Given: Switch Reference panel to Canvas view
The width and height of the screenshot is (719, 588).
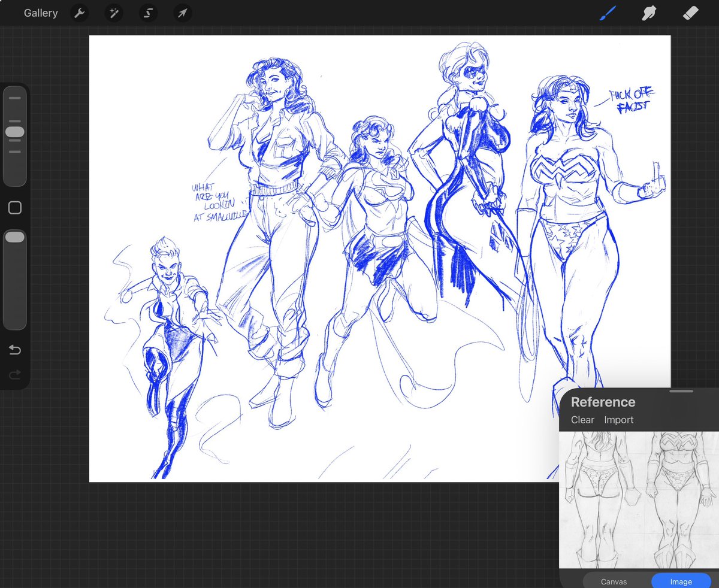Looking at the screenshot, I should (614, 580).
